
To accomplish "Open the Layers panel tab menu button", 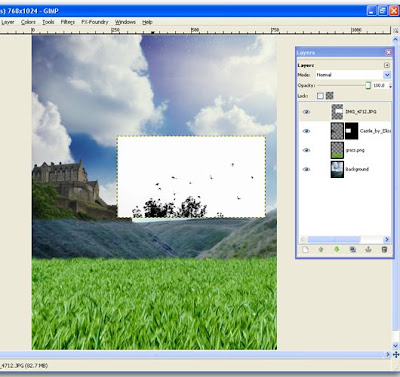I will [x=387, y=65].
